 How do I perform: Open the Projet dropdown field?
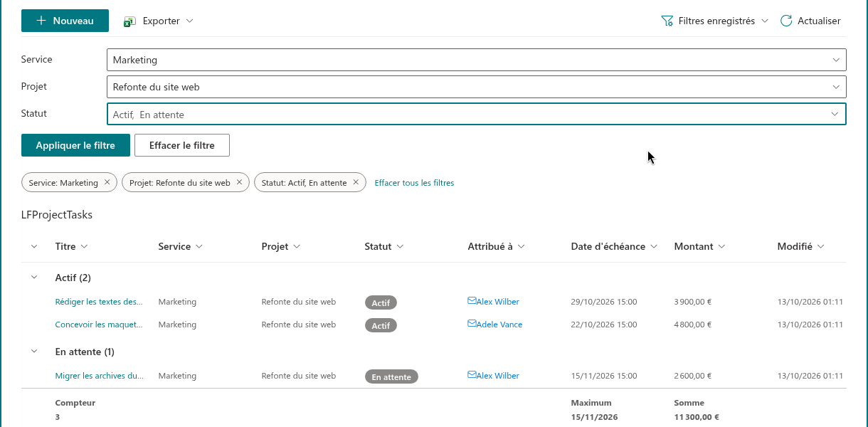(x=476, y=87)
